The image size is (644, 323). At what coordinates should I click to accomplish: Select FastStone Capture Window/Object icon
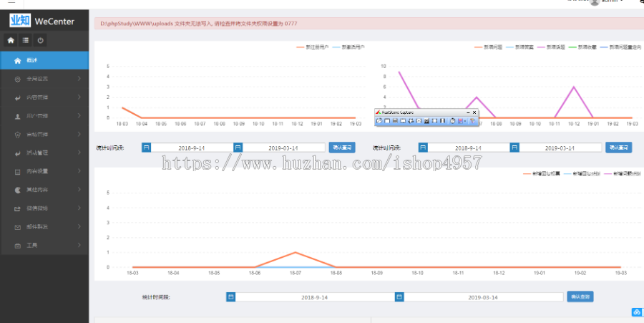click(395, 121)
